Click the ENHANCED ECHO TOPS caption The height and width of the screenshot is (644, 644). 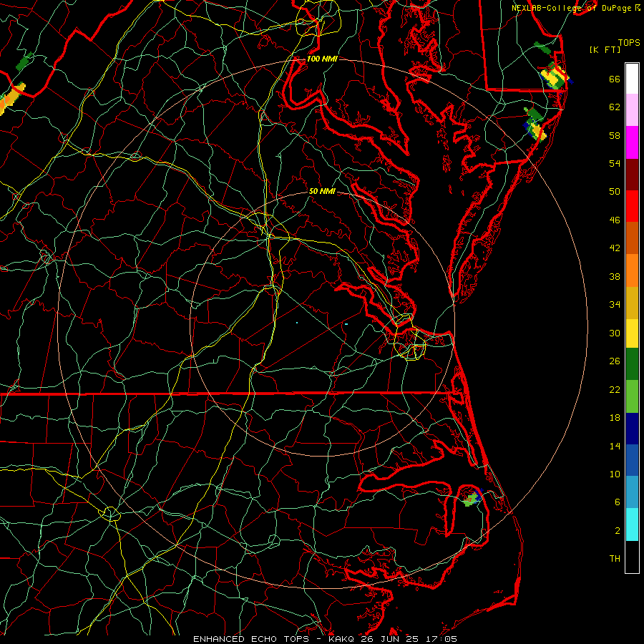(x=251, y=639)
